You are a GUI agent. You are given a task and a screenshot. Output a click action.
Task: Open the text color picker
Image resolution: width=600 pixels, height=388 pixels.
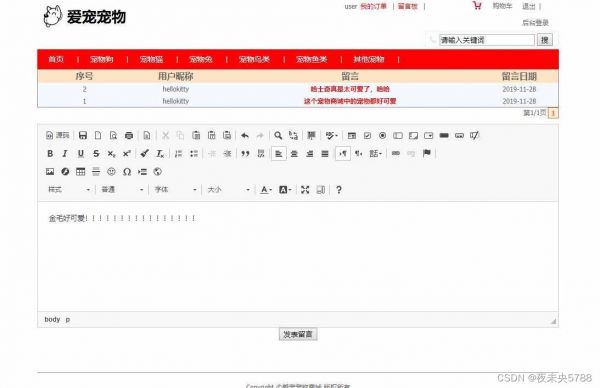tap(266, 189)
